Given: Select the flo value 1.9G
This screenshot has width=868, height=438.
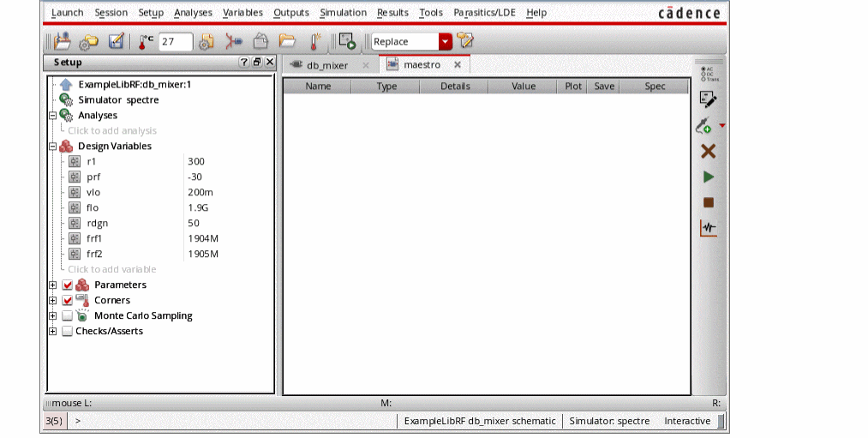Looking at the screenshot, I should coord(198,207).
